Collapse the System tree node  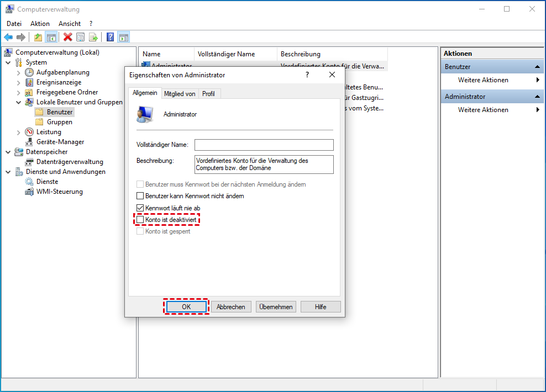8,63
